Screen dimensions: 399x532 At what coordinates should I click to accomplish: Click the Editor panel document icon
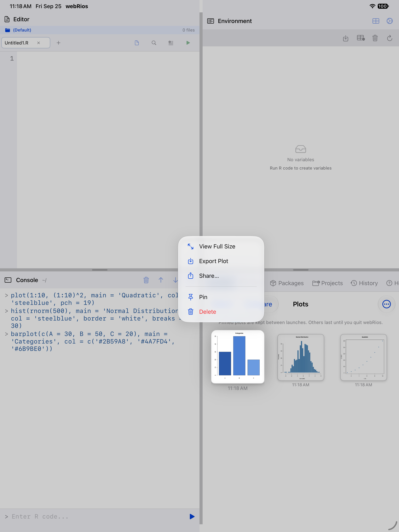pos(7,19)
